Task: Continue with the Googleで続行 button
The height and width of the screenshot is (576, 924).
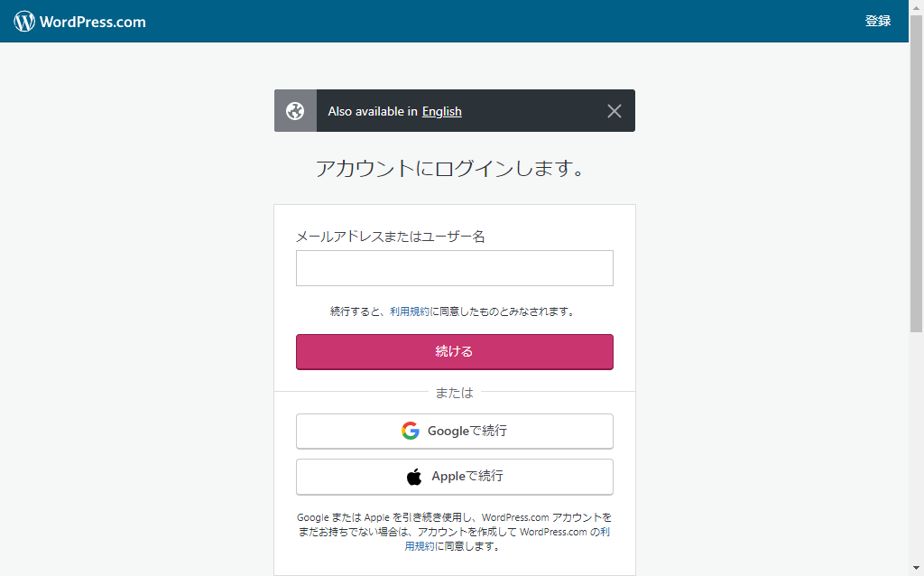Action: click(x=455, y=431)
